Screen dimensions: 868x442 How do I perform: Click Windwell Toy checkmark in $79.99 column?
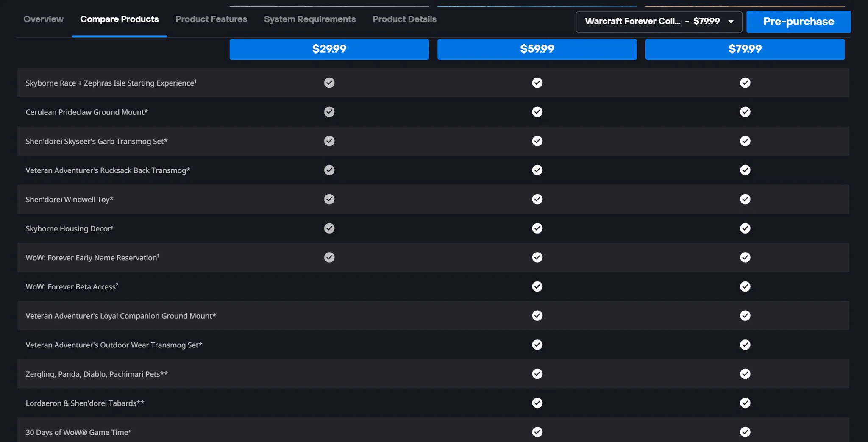(x=745, y=199)
